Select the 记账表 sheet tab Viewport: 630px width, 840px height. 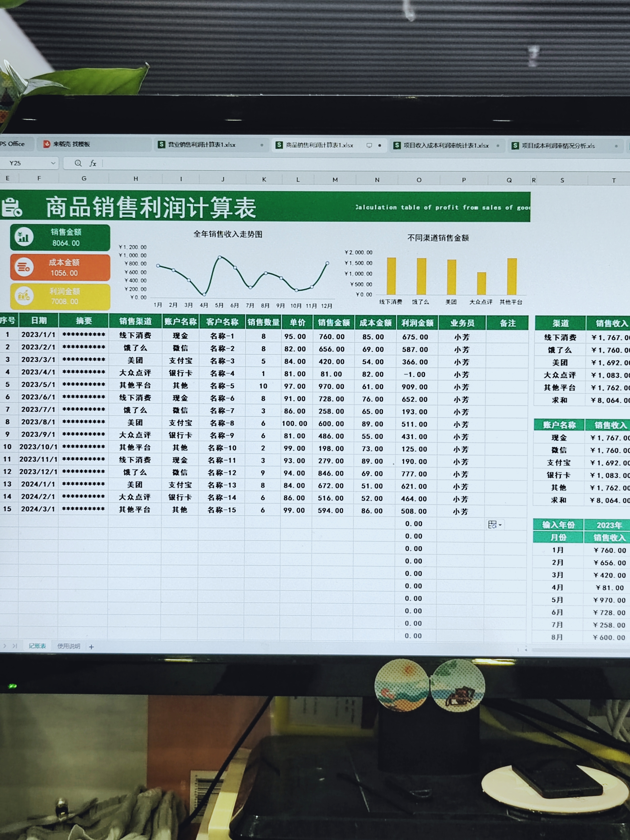tap(37, 646)
